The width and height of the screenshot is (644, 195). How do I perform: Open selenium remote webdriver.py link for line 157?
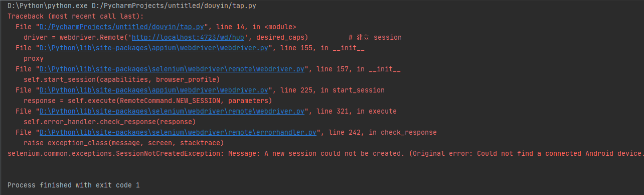tap(172, 69)
